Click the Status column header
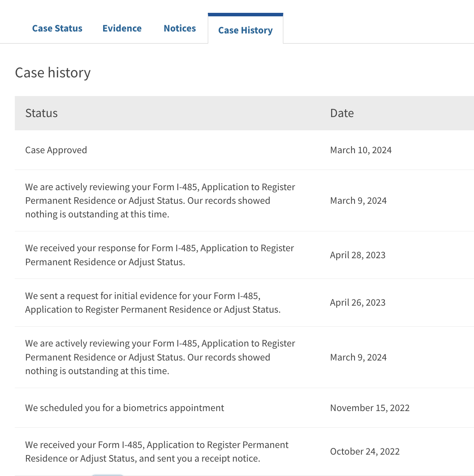 [42, 113]
